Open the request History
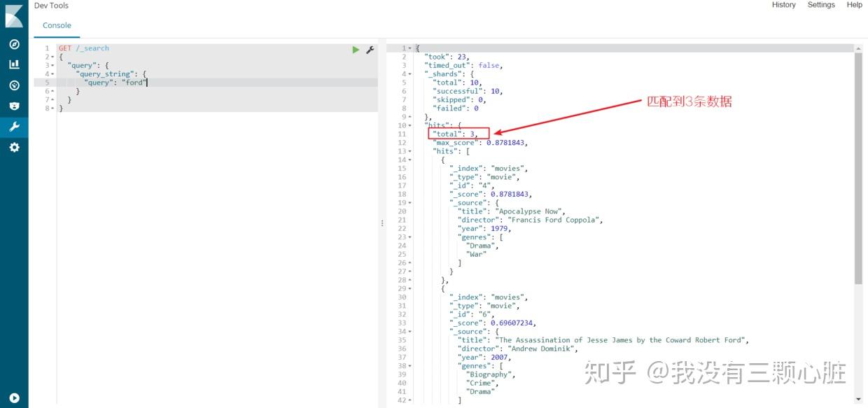868x408 pixels. pyautogui.click(x=783, y=5)
